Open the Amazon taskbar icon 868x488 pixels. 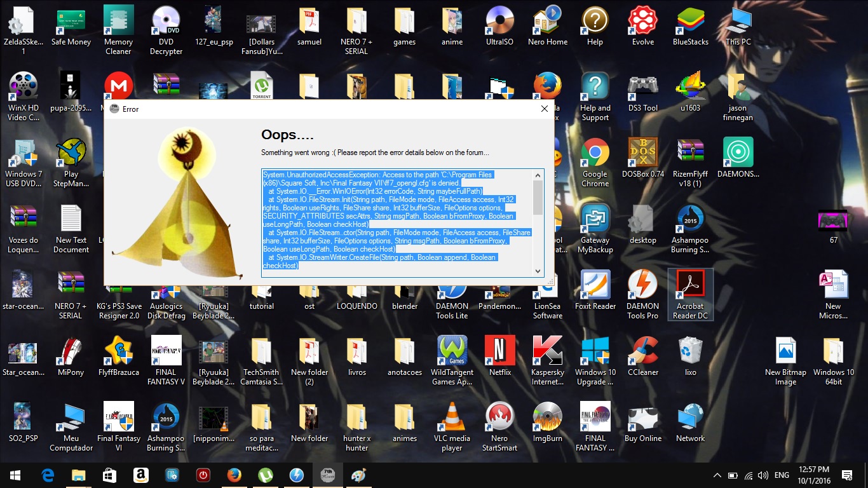pyautogui.click(x=140, y=475)
